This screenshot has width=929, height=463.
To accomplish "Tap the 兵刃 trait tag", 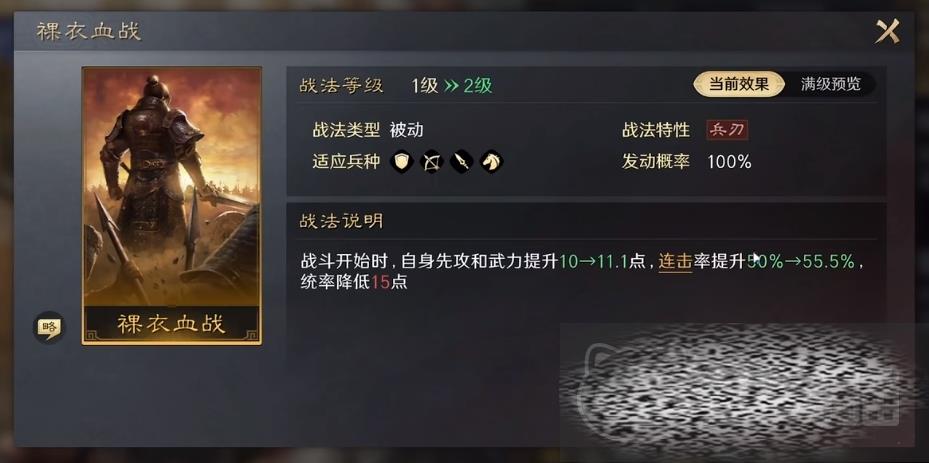I will point(727,130).
